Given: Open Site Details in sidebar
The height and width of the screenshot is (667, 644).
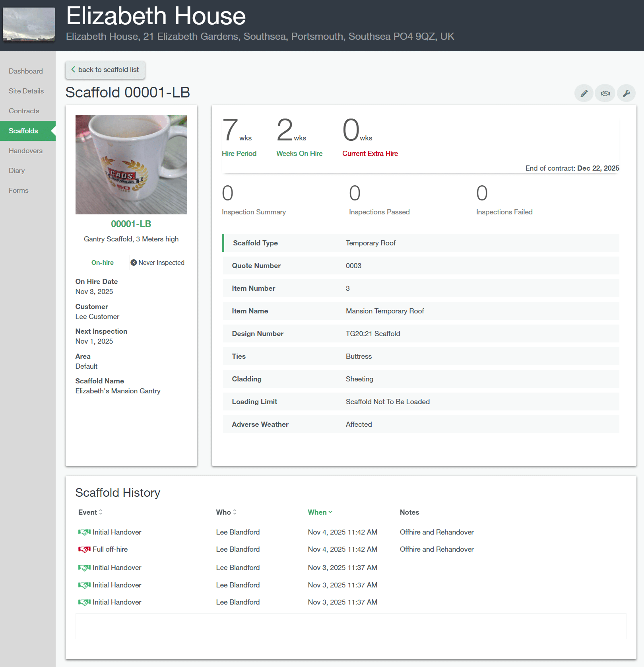Looking at the screenshot, I should point(26,91).
